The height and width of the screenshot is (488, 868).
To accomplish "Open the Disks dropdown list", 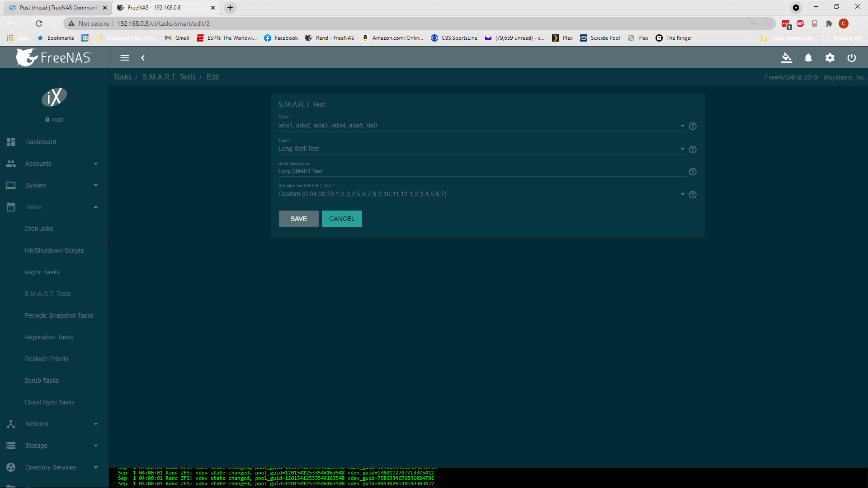I will [482, 126].
